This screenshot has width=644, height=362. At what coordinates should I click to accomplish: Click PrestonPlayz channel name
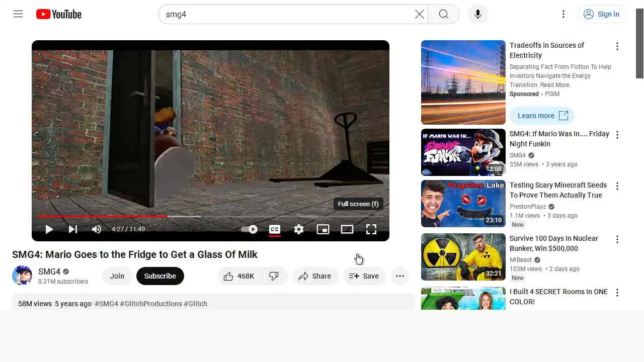coord(528,207)
